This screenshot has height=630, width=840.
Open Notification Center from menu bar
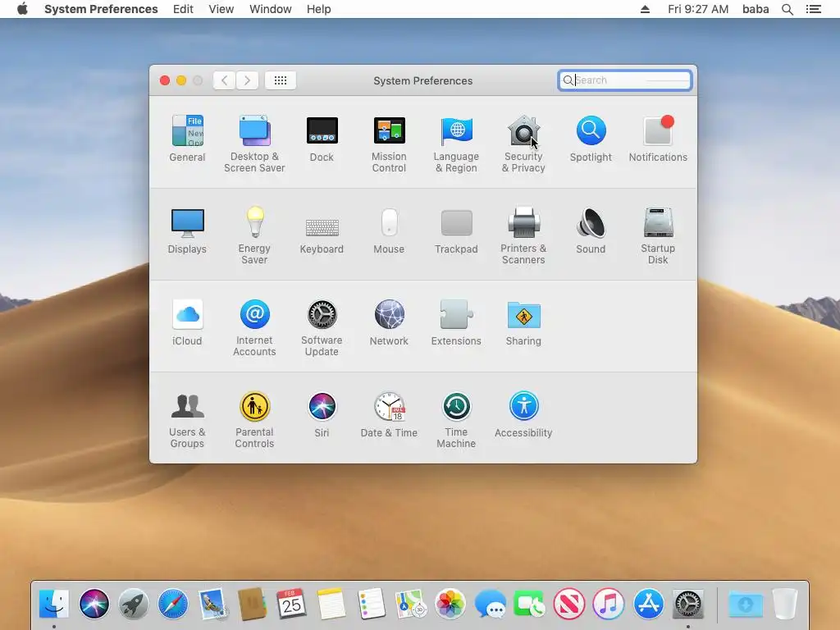point(814,9)
